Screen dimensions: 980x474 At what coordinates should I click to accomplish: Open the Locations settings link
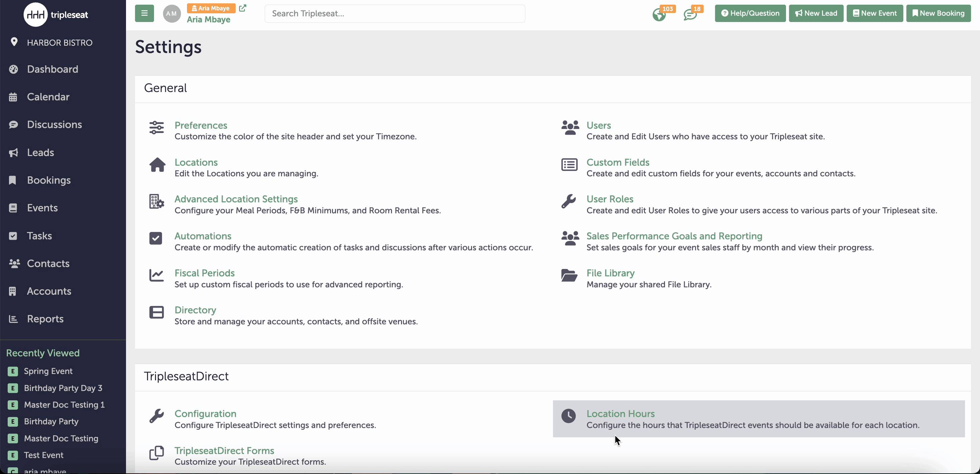[x=196, y=162]
